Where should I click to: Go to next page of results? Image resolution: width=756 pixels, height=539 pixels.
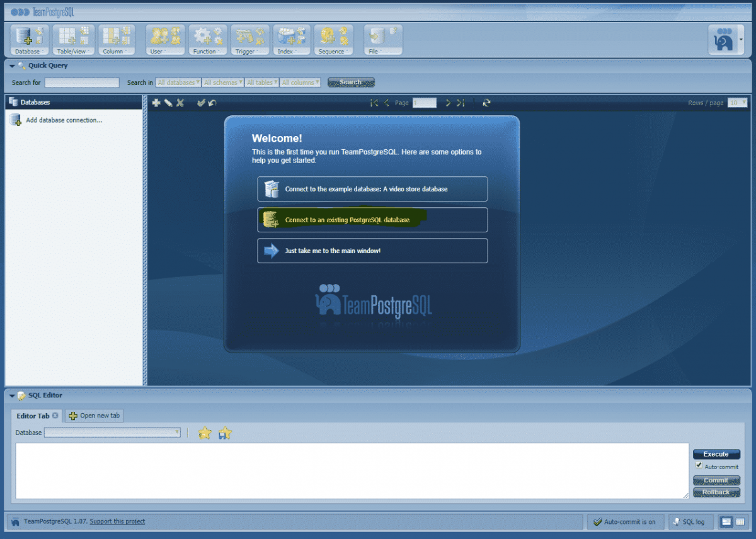point(448,103)
